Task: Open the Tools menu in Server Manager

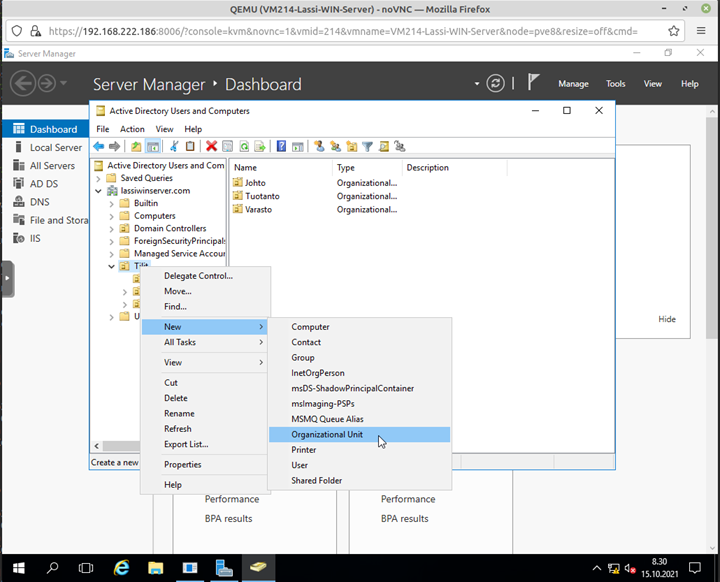Action: (x=615, y=84)
